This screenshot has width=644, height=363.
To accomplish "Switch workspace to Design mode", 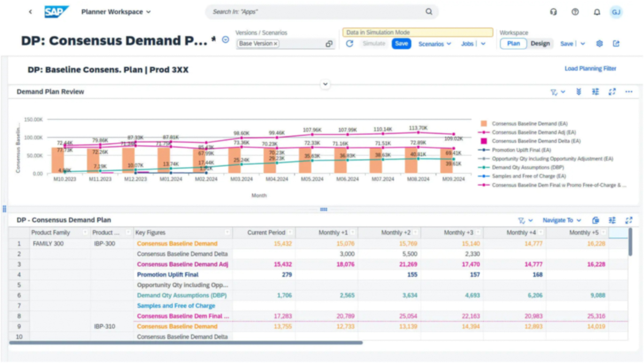I will click(x=540, y=44).
